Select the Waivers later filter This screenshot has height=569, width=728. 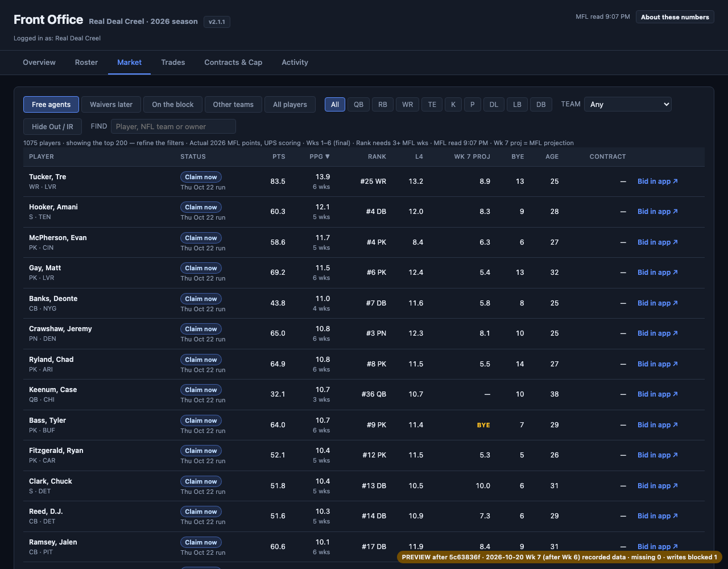click(x=111, y=105)
